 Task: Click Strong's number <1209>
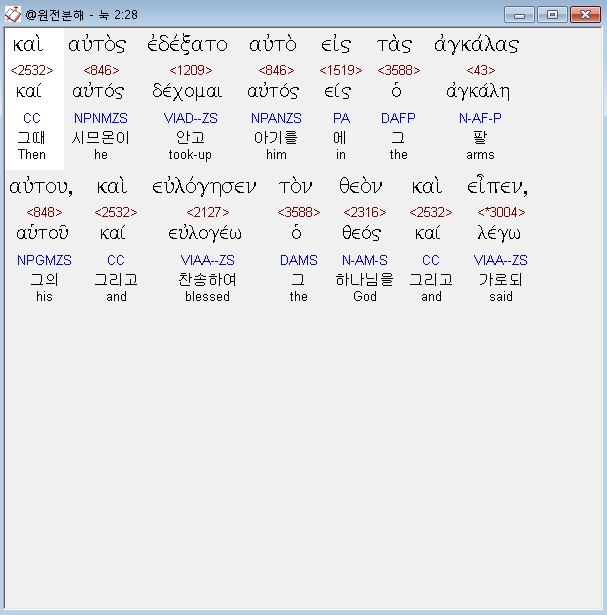pos(191,70)
